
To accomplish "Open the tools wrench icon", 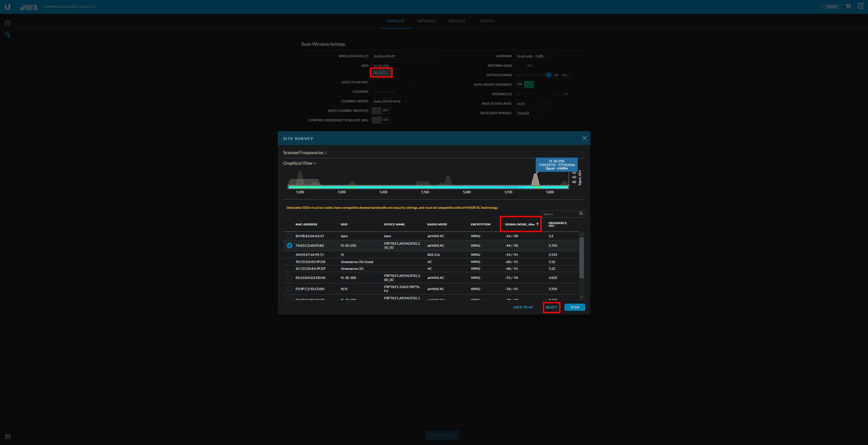I will tap(848, 6).
